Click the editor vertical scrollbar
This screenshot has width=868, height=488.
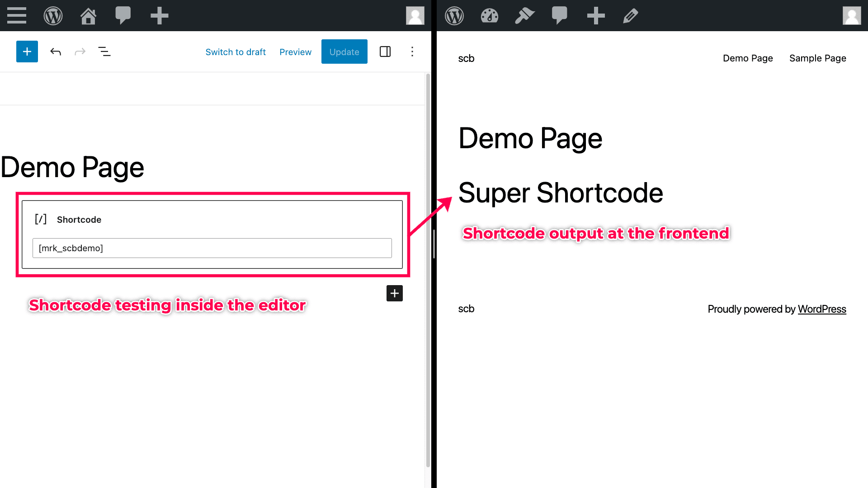(428, 270)
